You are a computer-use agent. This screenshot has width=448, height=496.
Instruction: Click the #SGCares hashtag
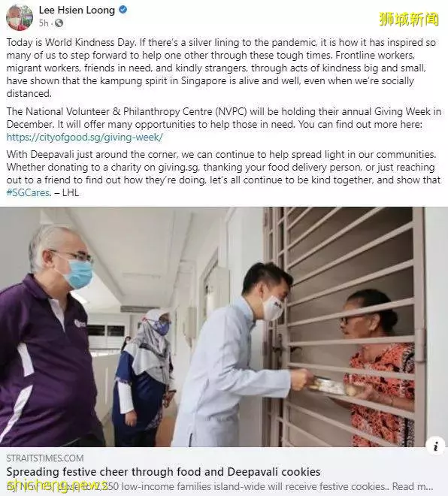click(x=28, y=192)
